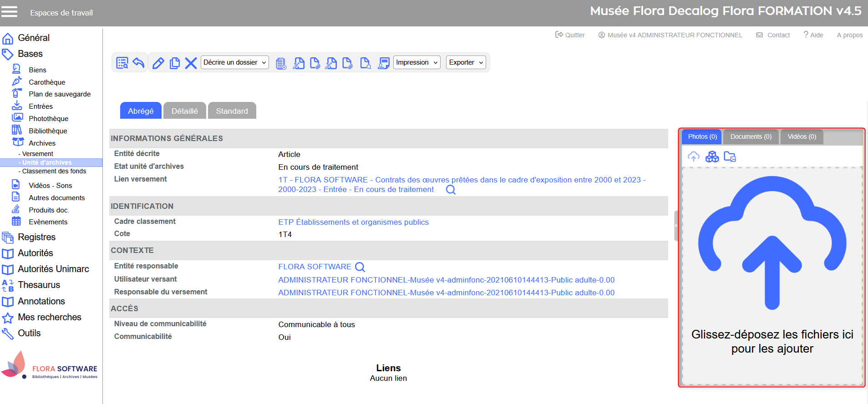The width and height of the screenshot is (868, 404).
Task: Click the Quitter link
Action: [x=570, y=35]
